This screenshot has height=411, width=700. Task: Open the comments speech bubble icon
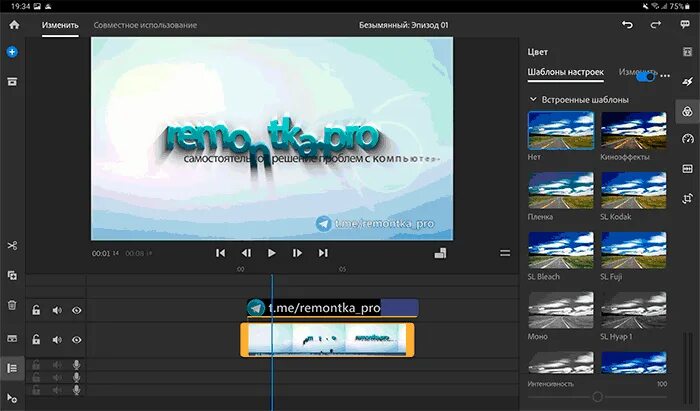(x=685, y=25)
